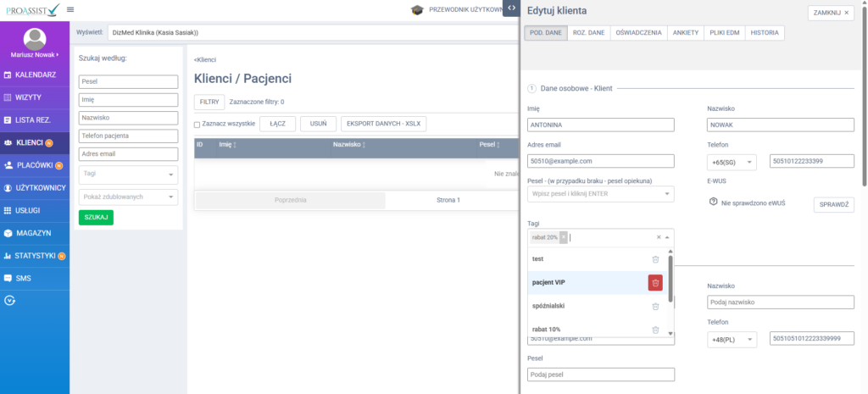
Task: Toggle the hamburger sidebar menu icon
Action: pyautogui.click(x=70, y=9)
